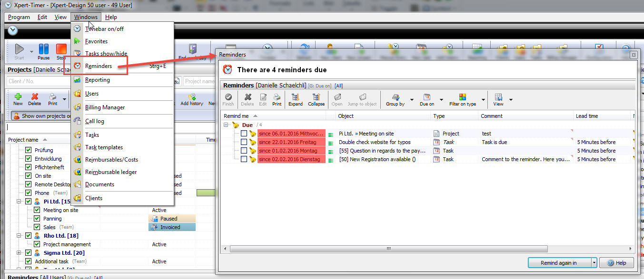
Task: Click the Delete icon in Projects toolbar
Action: point(34,99)
